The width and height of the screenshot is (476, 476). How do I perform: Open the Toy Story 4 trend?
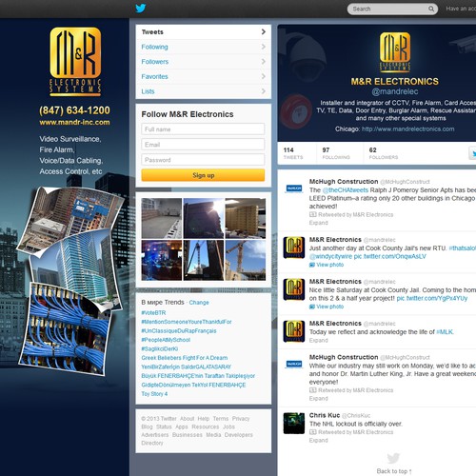point(154,394)
